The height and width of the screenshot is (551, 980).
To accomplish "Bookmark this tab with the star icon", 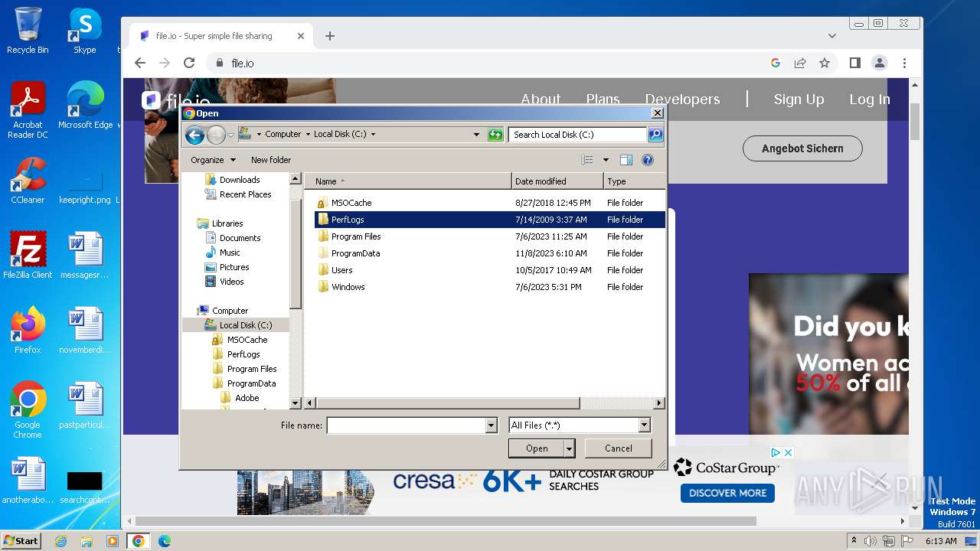I will (825, 64).
